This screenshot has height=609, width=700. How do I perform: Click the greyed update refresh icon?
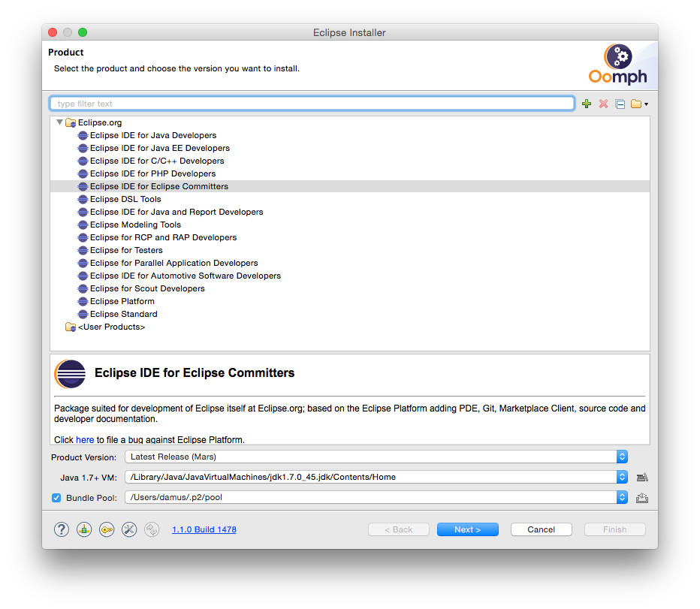(x=152, y=529)
